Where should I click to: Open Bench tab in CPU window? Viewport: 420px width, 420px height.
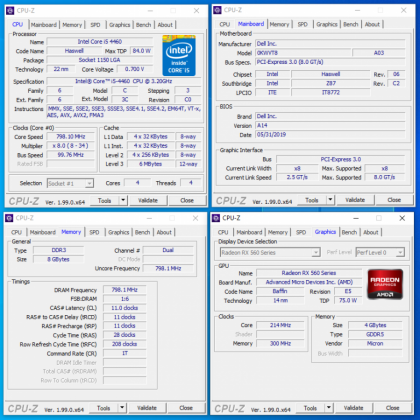pyautogui.click(x=144, y=25)
